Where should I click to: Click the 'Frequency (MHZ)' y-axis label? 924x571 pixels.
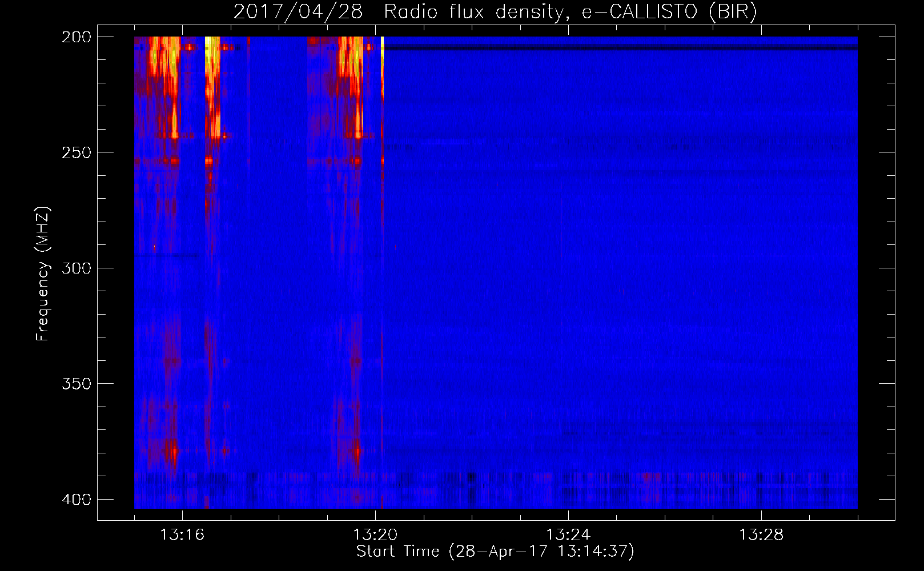tap(43, 274)
